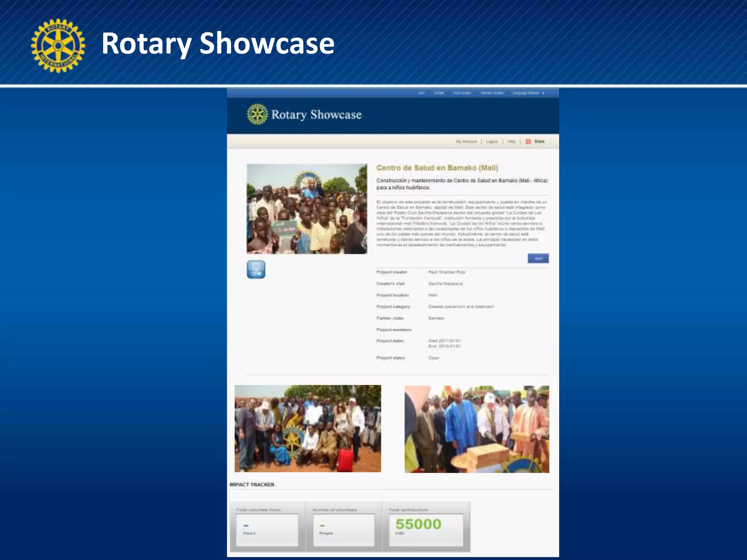This screenshot has height=560, width=747.
Task: Click the 'Project creator' name value
Action: pyautogui.click(x=447, y=272)
